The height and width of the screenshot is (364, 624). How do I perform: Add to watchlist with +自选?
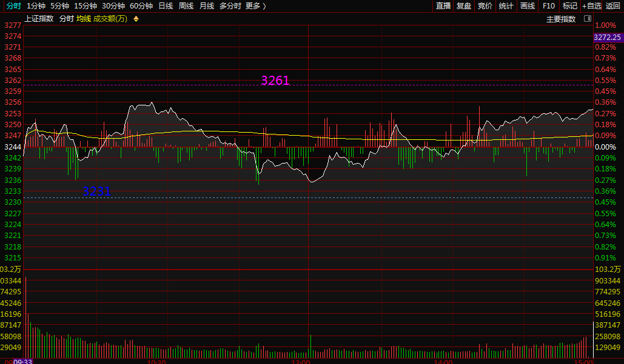(592, 5)
